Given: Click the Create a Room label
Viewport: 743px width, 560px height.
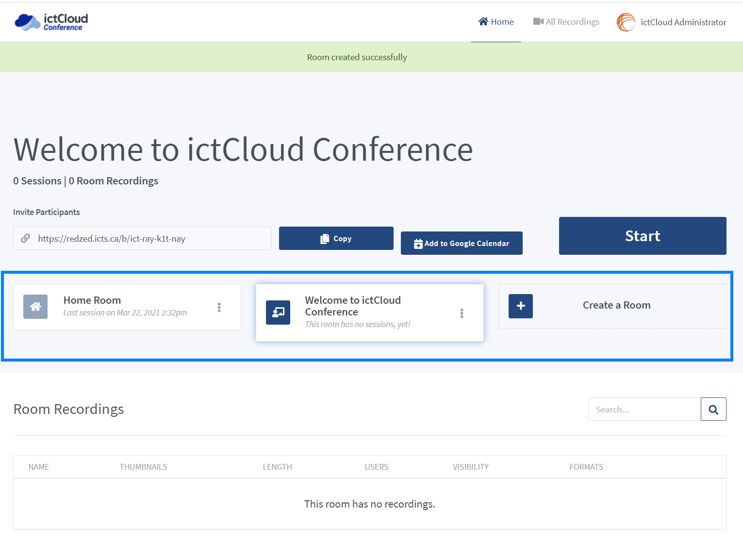Looking at the screenshot, I should pyautogui.click(x=616, y=305).
